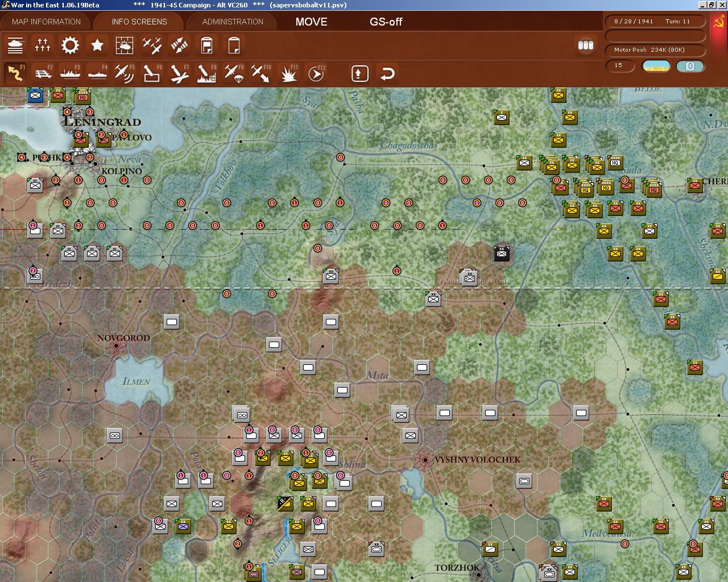Select the F6 Bomb Unit mode
728x582 pixels.
tap(152, 73)
